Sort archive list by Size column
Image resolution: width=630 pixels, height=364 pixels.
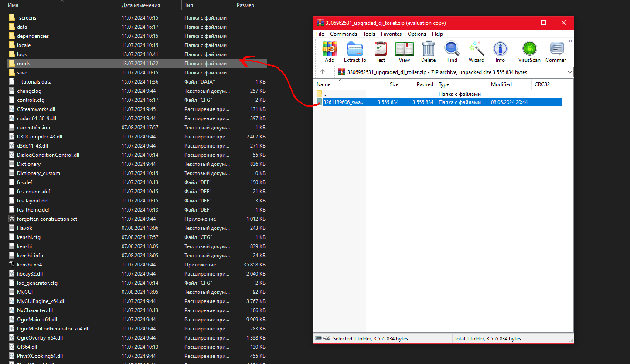click(x=384, y=84)
